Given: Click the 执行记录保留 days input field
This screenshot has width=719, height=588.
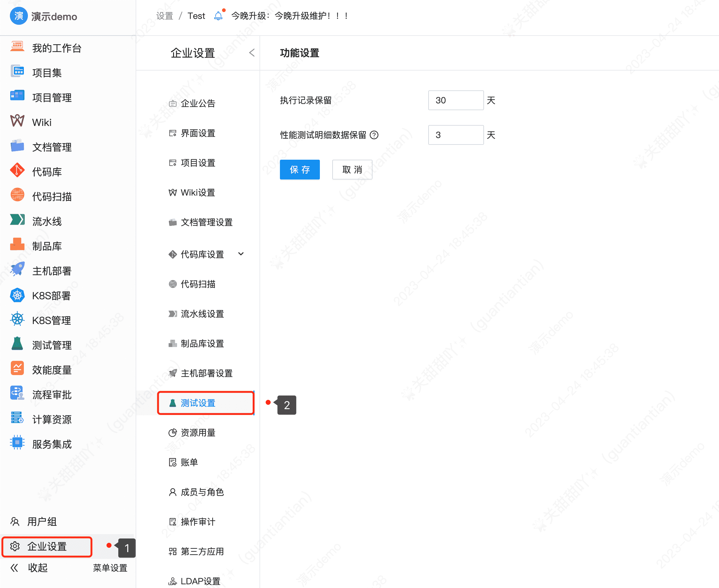Looking at the screenshot, I should [x=456, y=100].
